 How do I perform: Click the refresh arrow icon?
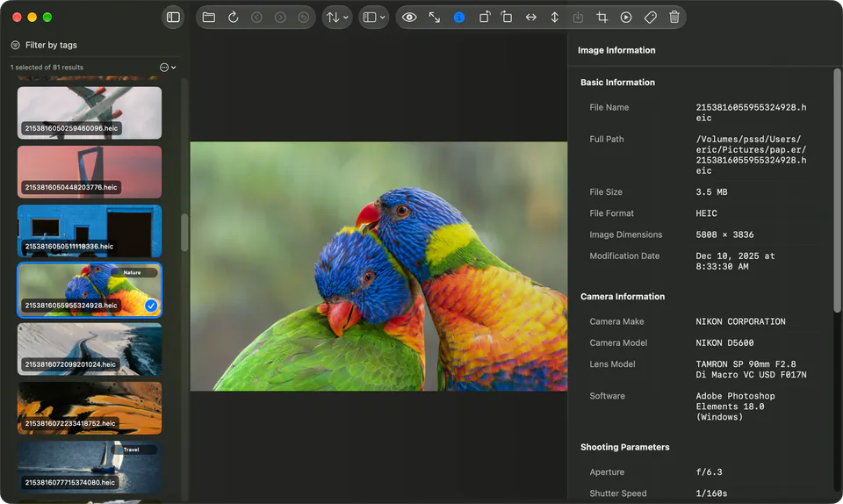coord(233,18)
